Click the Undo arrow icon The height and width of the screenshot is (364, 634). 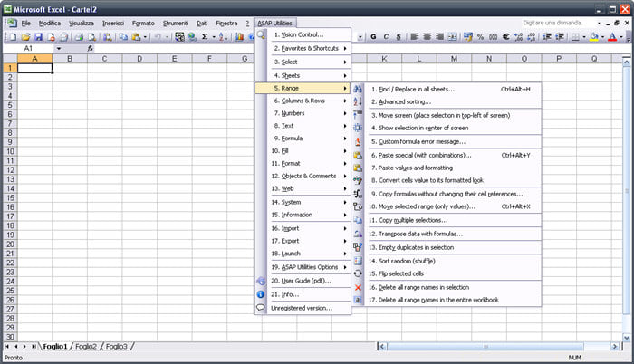(158, 37)
